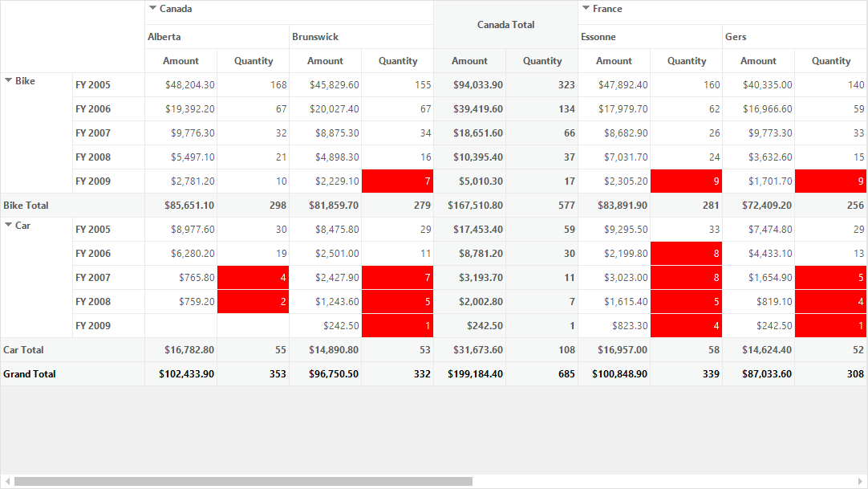Click the Quantity header under Alberta
Viewport: 868px width, 489px height.
point(253,61)
